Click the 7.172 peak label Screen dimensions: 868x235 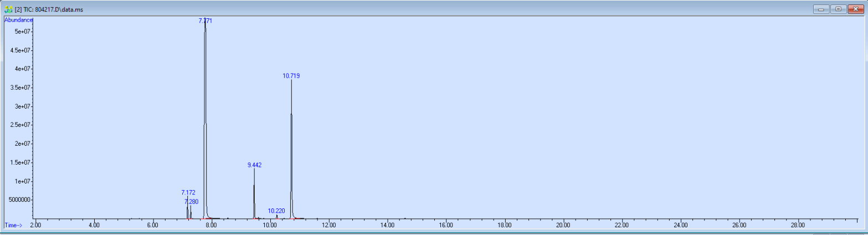point(188,193)
